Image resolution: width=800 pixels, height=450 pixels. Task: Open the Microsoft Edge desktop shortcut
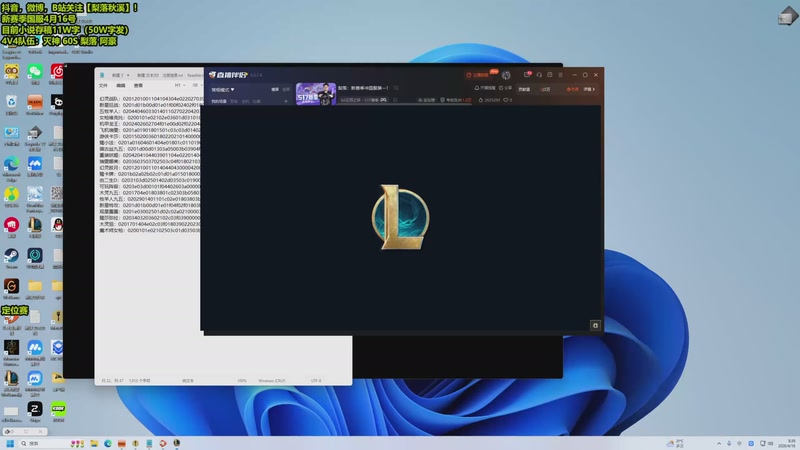11,164
